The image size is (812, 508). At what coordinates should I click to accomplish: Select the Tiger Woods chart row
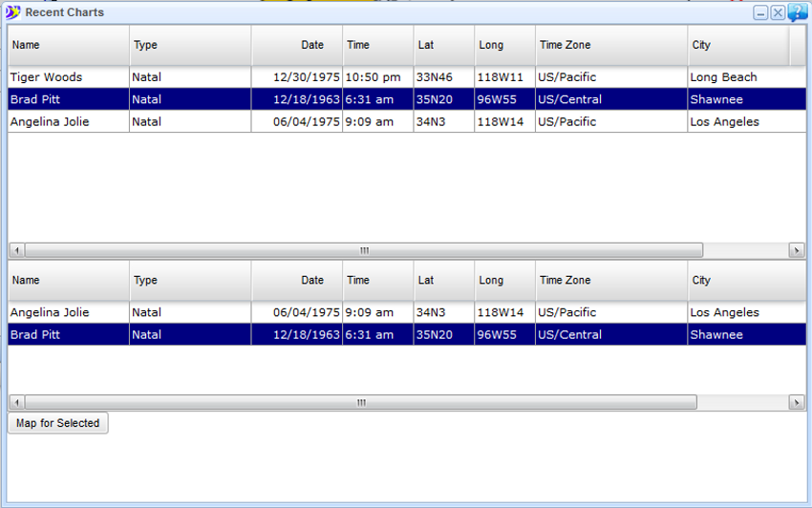[46, 77]
